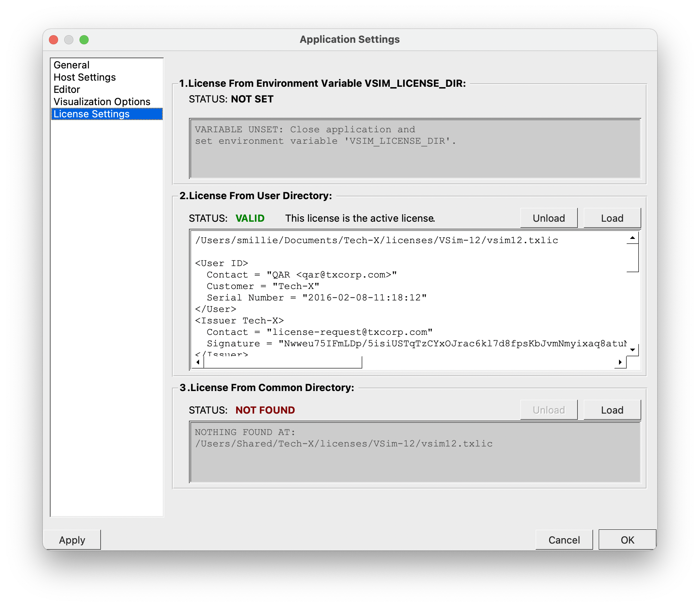Click the green zoom window button
Image resolution: width=700 pixels, height=607 pixels.
pos(84,40)
